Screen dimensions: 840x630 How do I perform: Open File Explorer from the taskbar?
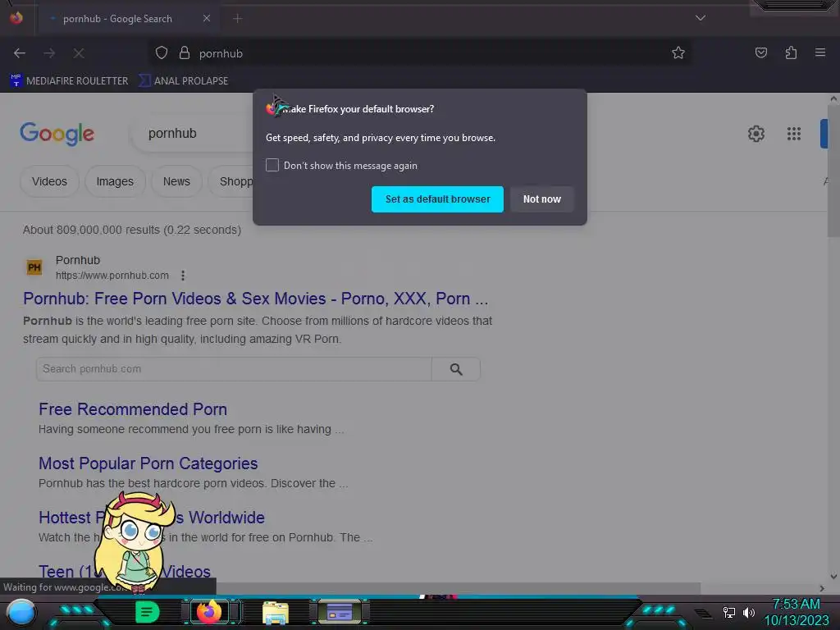point(276,613)
